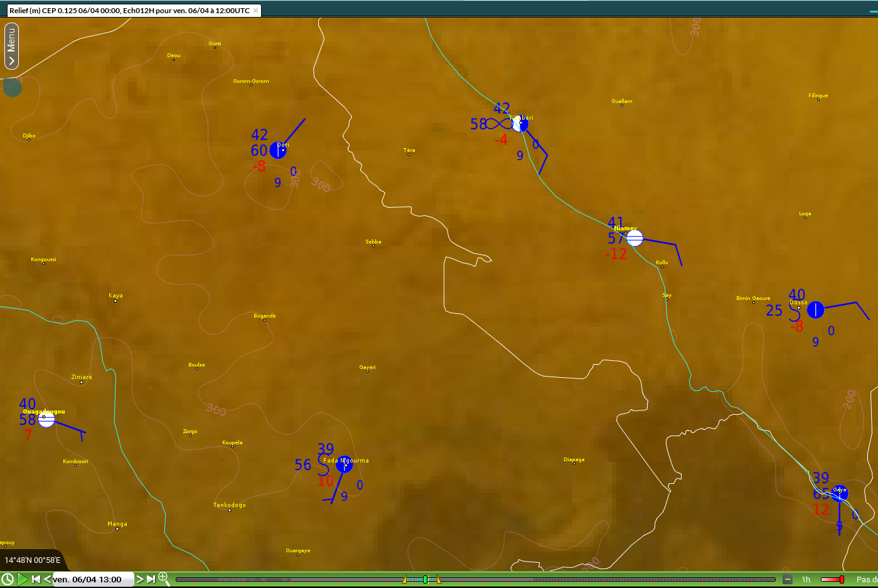Click the Kongoussi city label
Image resolution: width=878 pixels, height=588 pixels.
[x=43, y=259]
